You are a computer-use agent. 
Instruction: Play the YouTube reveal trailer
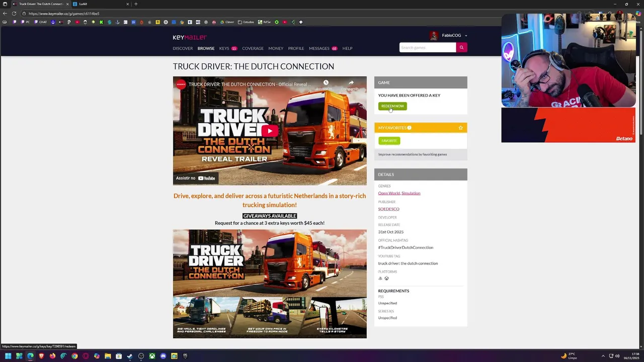click(270, 131)
